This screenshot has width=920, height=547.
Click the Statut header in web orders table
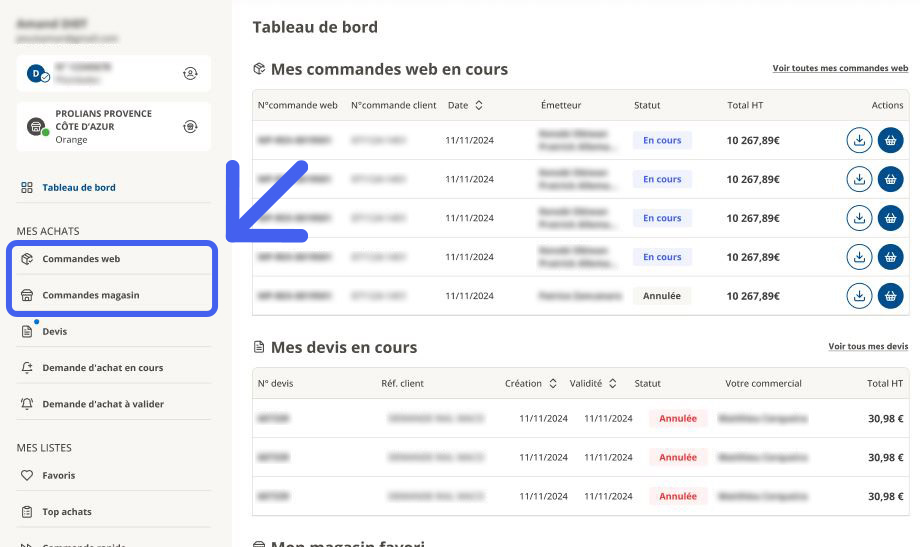coord(647,105)
